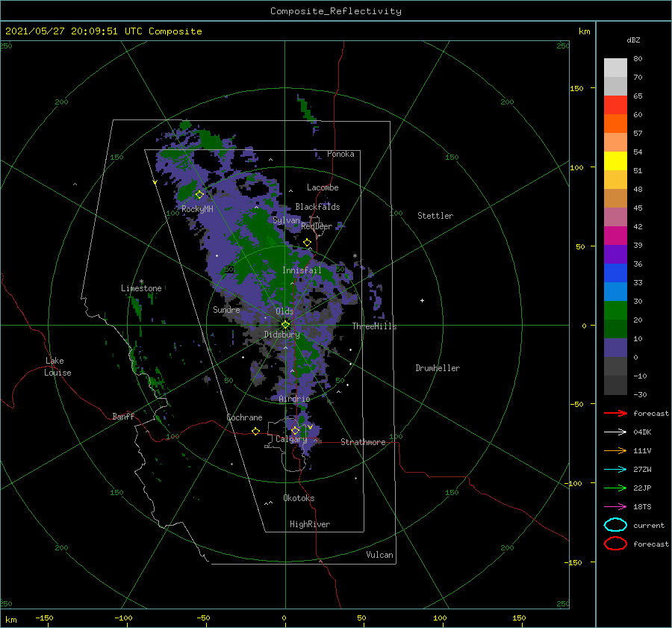This screenshot has width=672, height=628.
Task: Click the RedDeer city label
Action: coord(317,226)
